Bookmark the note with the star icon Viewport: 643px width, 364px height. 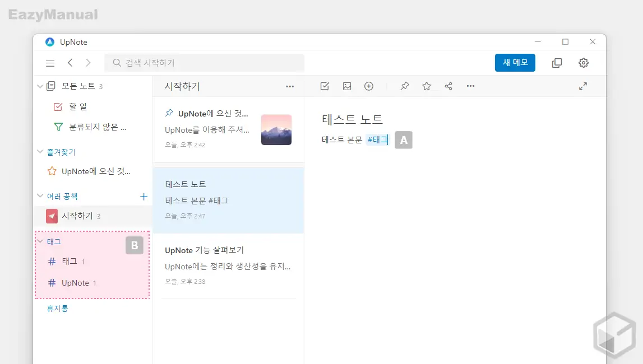427,86
